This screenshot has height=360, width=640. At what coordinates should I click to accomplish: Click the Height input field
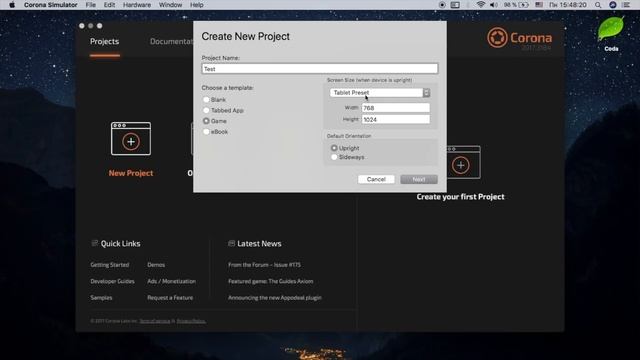(396, 119)
